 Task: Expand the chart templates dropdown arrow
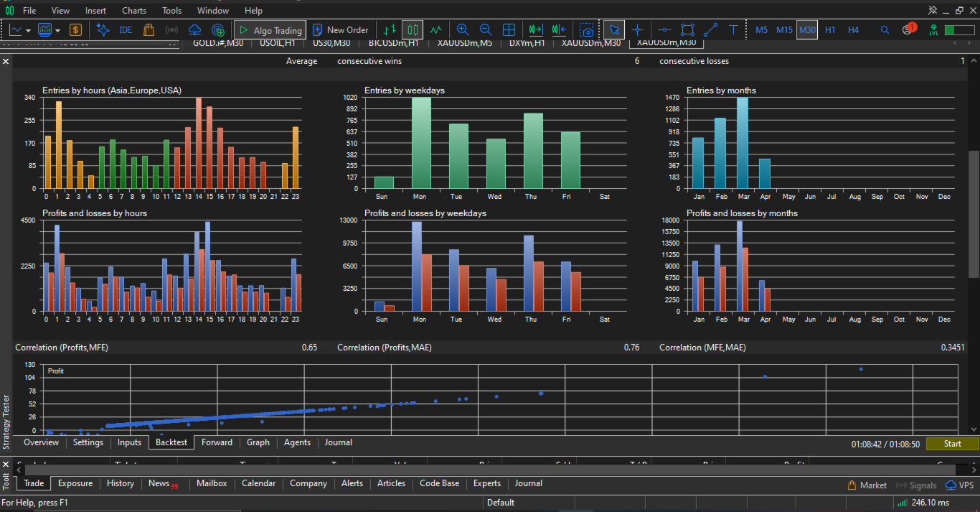click(x=57, y=31)
